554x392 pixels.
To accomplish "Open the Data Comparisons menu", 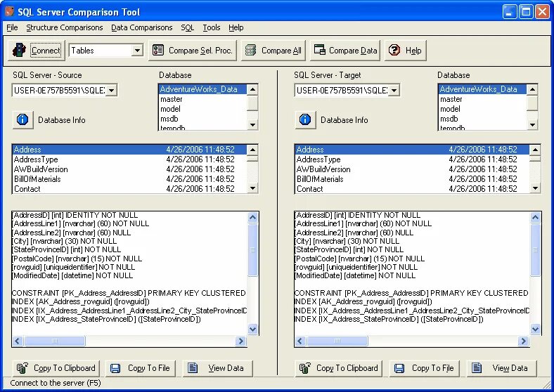I will pyautogui.click(x=142, y=27).
